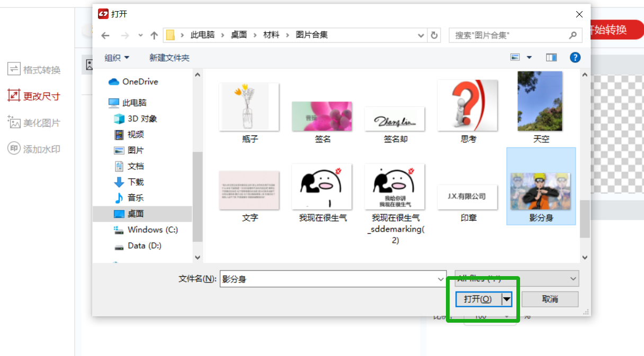Select the 我现在很生气 image thumbnail
This screenshot has height=356, width=644.
322,186
